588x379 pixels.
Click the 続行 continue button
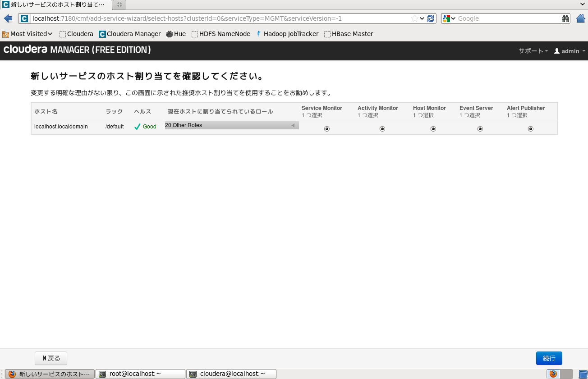click(549, 358)
